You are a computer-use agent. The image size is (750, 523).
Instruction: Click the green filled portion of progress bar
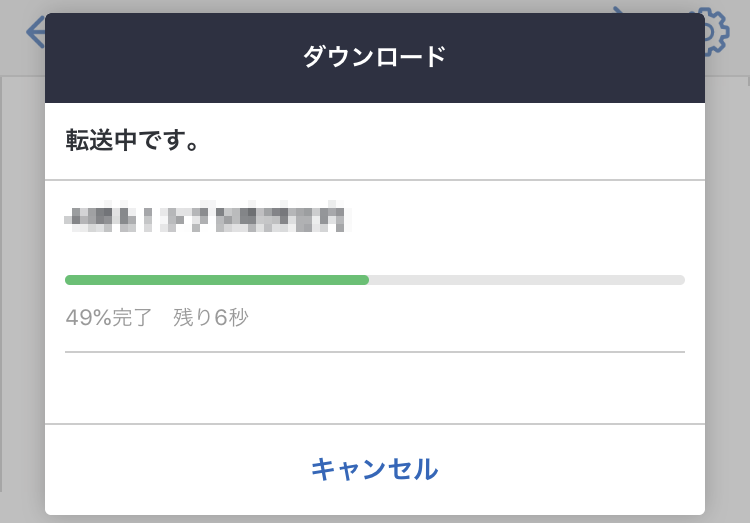[x=217, y=280]
